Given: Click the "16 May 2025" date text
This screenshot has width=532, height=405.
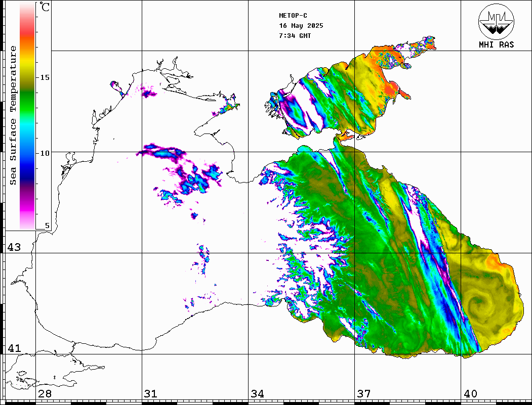Looking at the screenshot, I should [x=301, y=26].
